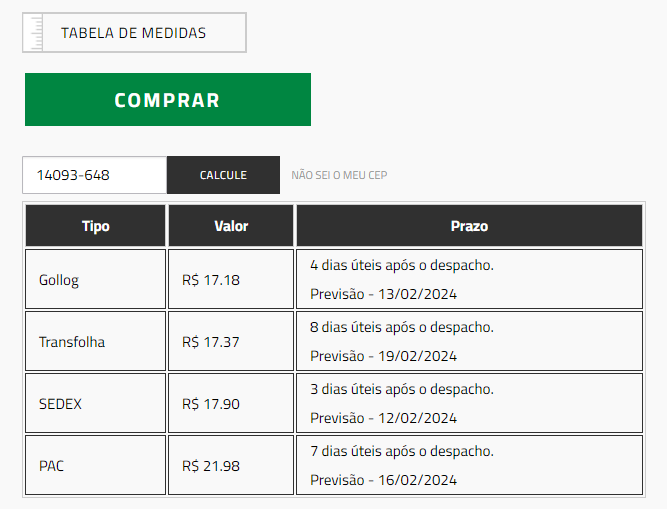Viewport: 667px width, 509px height.
Task: Click the R$ 17.18 price cell
Action: [x=231, y=279]
